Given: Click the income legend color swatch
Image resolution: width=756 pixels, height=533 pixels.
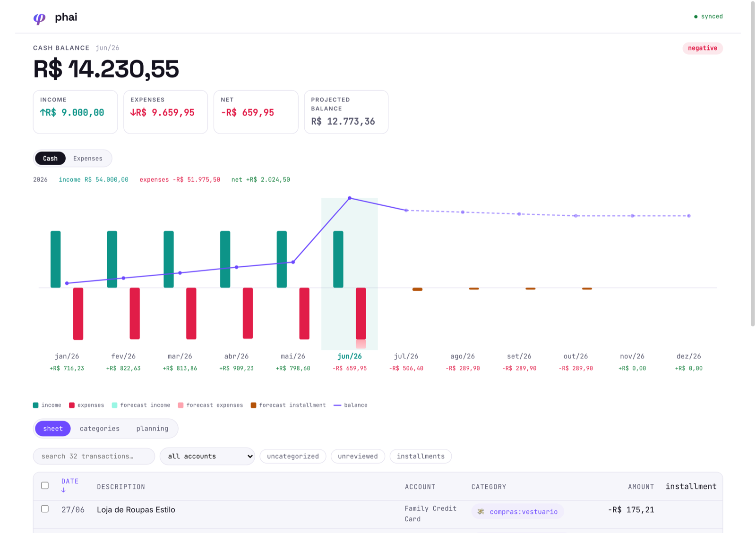Looking at the screenshot, I should pyautogui.click(x=36, y=405).
